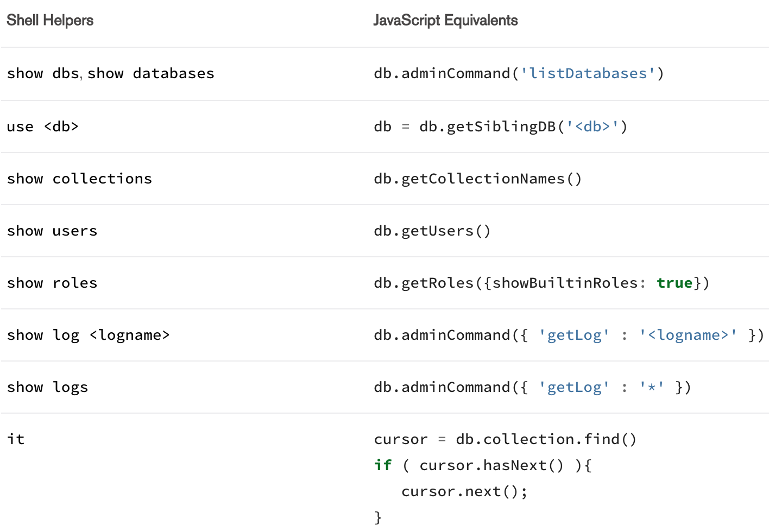Viewport: 769px width, 532px height.
Task: Select the db.getCollectionNames() code
Action: tap(477, 179)
